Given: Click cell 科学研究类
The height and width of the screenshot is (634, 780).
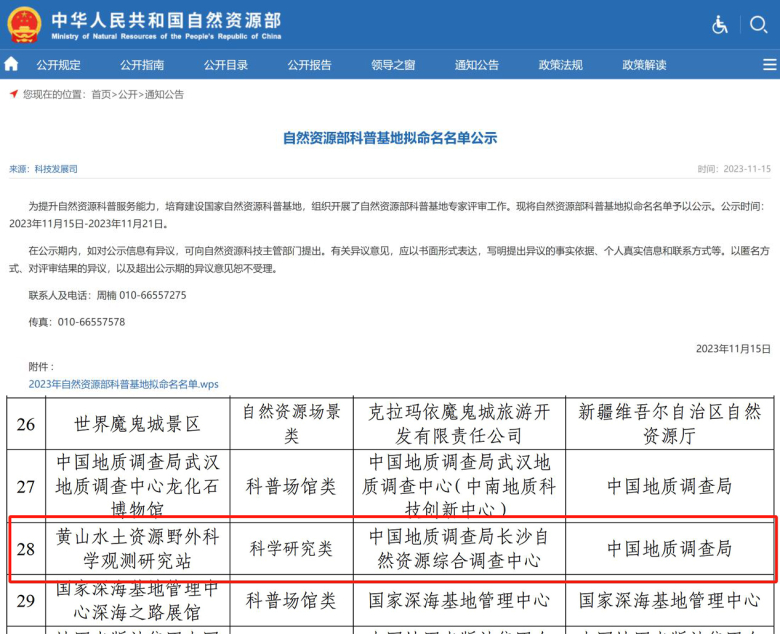Looking at the screenshot, I should pyautogui.click(x=292, y=549).
